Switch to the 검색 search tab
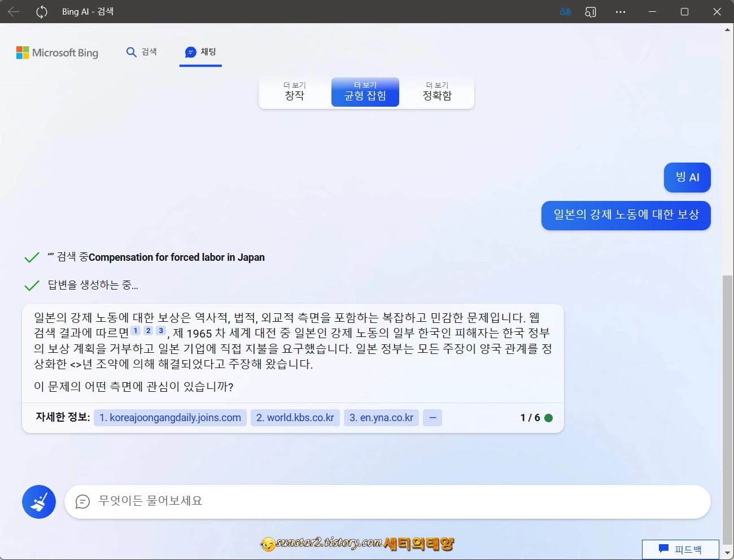Viewport: 734px width, 560px height. (x=141, y=52)
